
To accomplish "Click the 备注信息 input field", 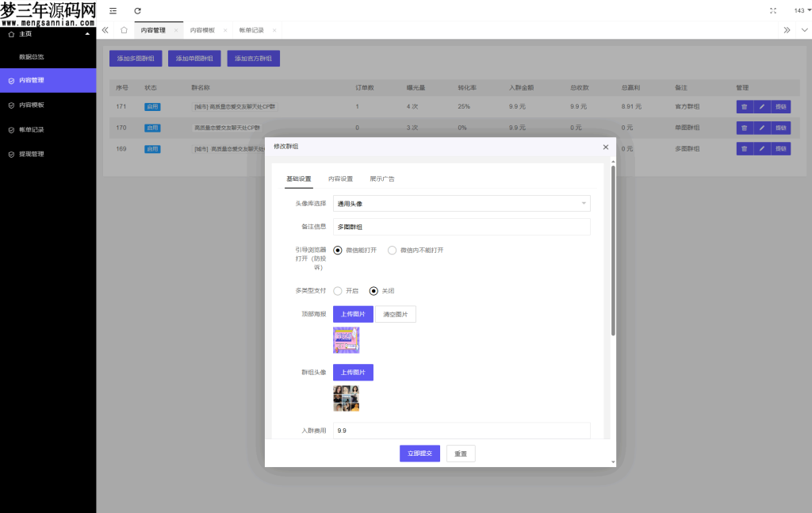I will pyautogui.click(x=462, y=228).
